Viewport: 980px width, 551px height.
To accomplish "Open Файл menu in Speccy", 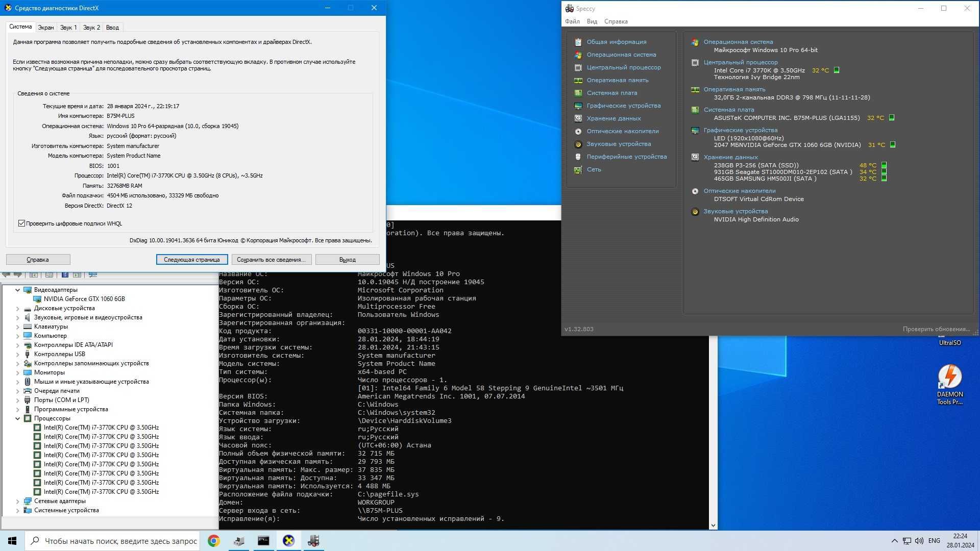I will (572, 21).
